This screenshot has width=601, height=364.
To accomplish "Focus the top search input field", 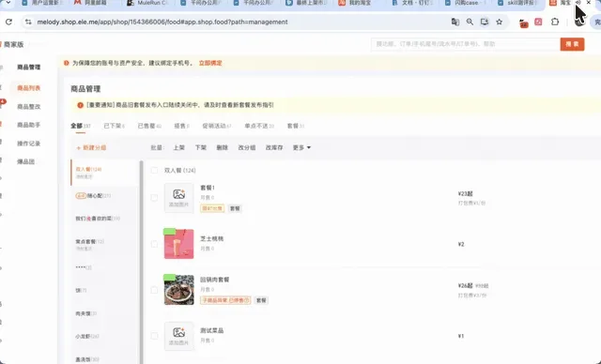I will (466, 44).
